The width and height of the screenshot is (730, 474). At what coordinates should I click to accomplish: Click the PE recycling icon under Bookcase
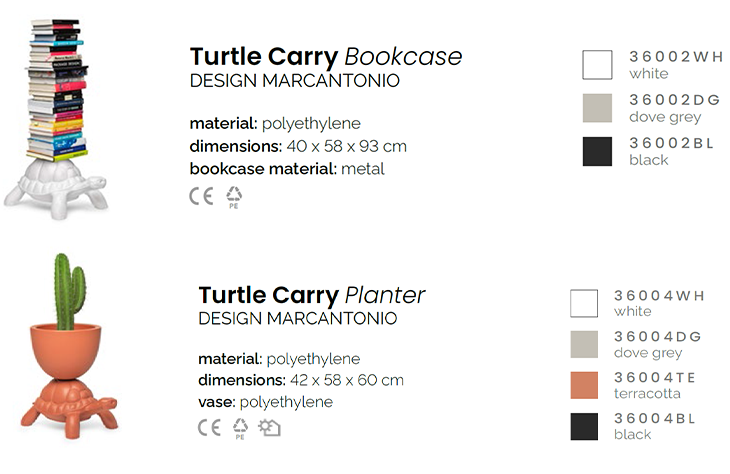[234, 197]
